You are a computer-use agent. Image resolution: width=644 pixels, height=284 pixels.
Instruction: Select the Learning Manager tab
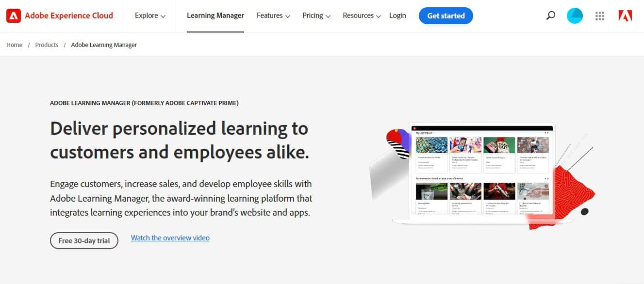[x=215, y=16]
